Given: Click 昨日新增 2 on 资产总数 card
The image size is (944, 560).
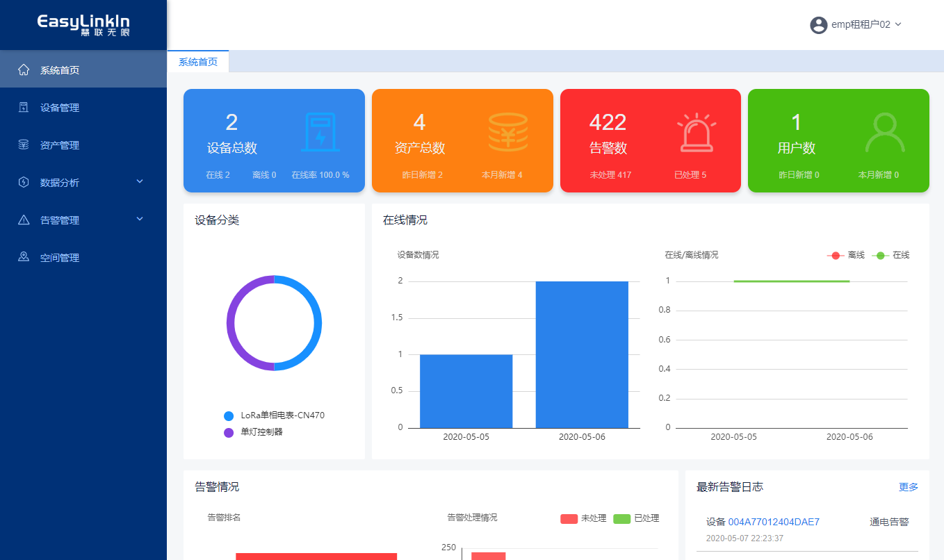Looking at the screenshot, I should (423, 175).
